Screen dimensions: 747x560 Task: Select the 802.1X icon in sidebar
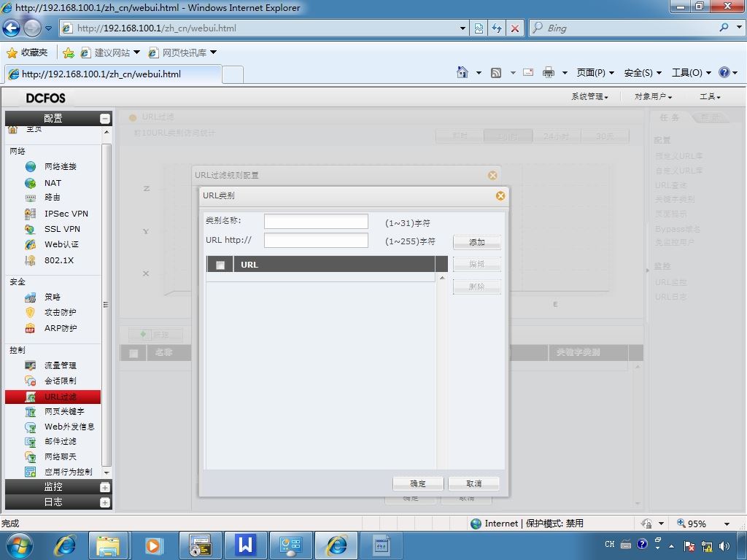[30, 260]
